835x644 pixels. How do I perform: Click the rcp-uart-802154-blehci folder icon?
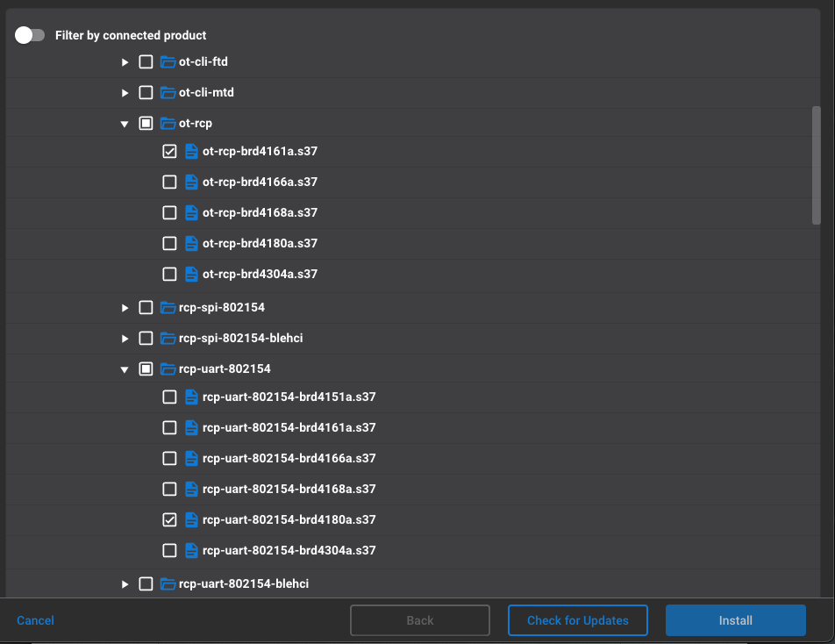pyautogui.click(x=167, y=583)
